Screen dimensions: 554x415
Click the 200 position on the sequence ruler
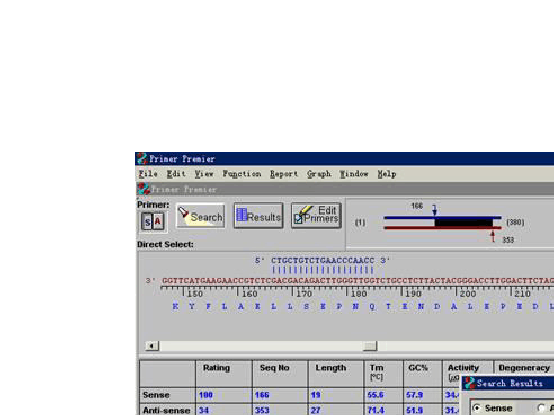(x=467, y=294)
